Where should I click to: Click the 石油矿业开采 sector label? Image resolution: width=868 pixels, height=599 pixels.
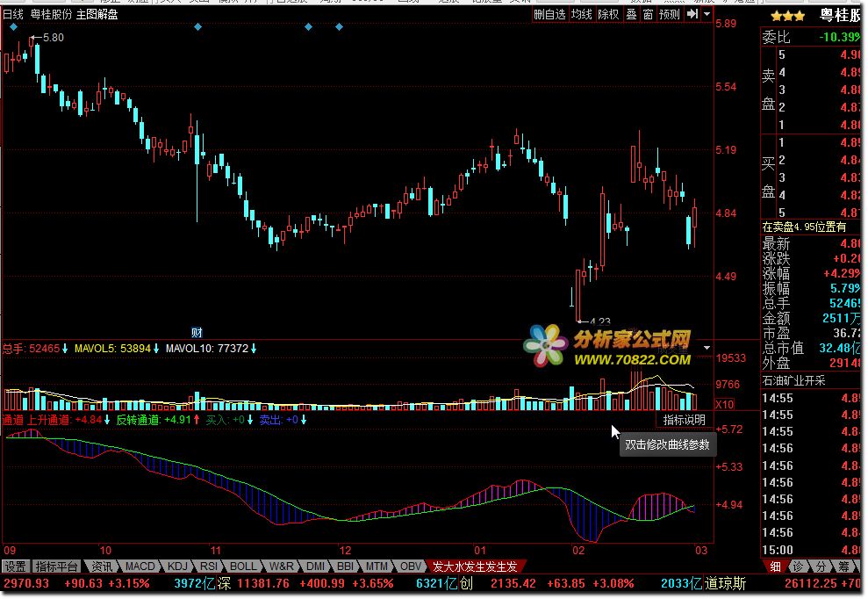coord(793,380)
